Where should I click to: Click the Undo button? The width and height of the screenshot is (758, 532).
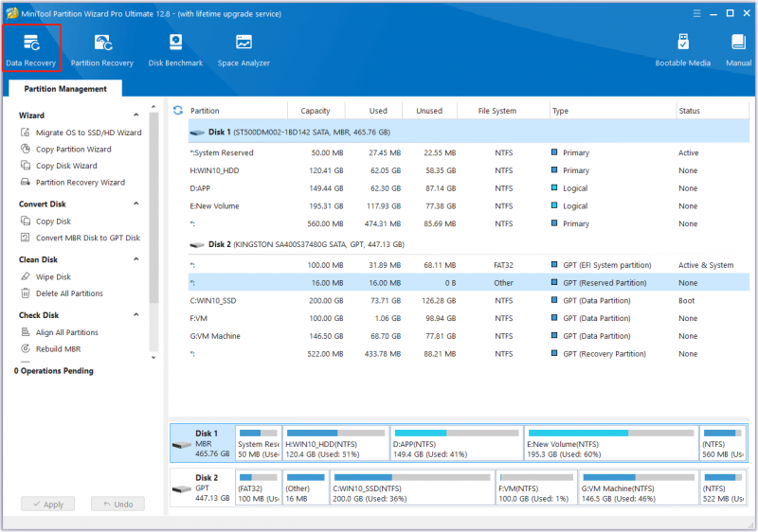(x=117, y=504)
